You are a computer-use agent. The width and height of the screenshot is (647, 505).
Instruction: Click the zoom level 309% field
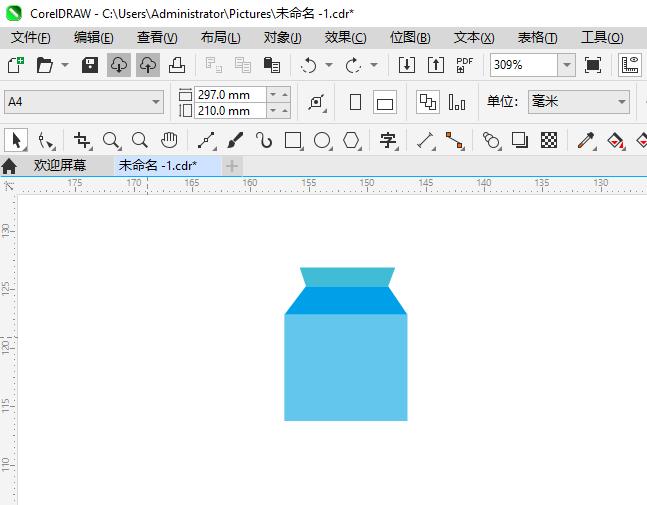[x=524, y=65]
